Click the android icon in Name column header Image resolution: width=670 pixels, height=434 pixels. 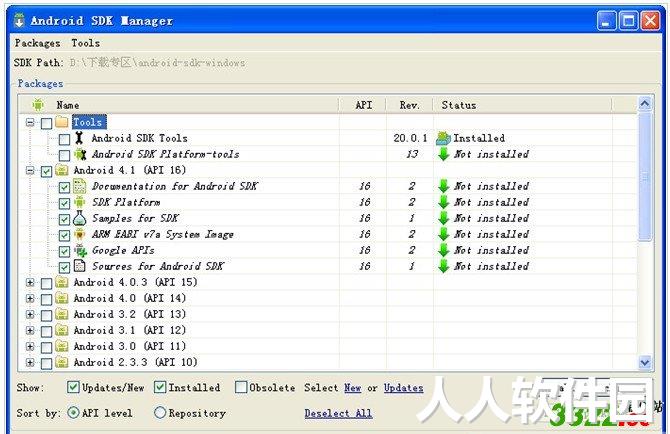tap(38, 105)
